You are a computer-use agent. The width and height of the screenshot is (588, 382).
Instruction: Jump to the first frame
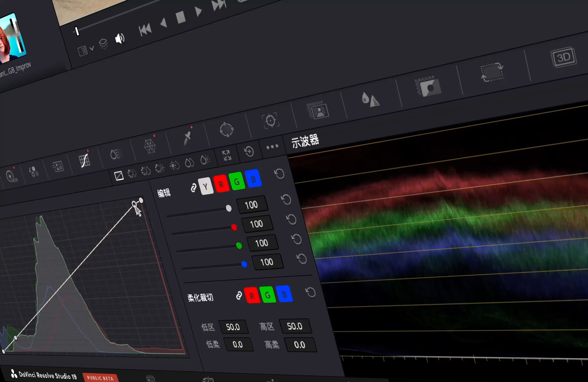click(145, 30)
